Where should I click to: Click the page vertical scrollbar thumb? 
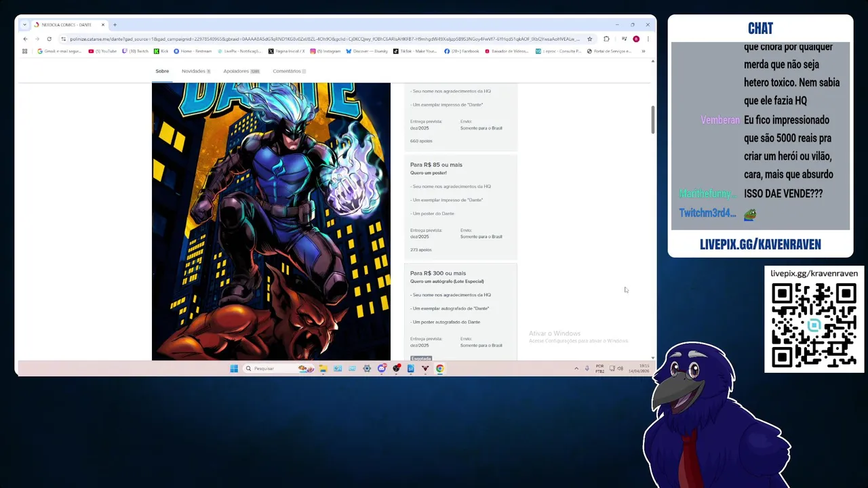[653, 119]
